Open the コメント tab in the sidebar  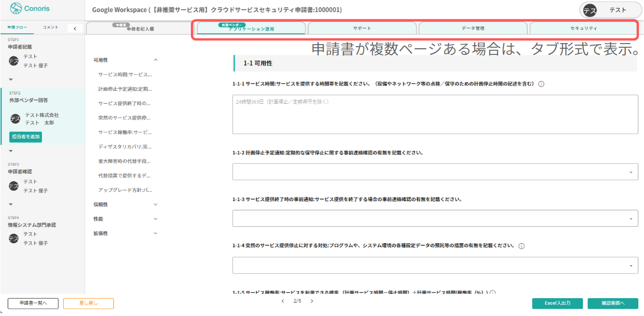(x=51, y=28)
